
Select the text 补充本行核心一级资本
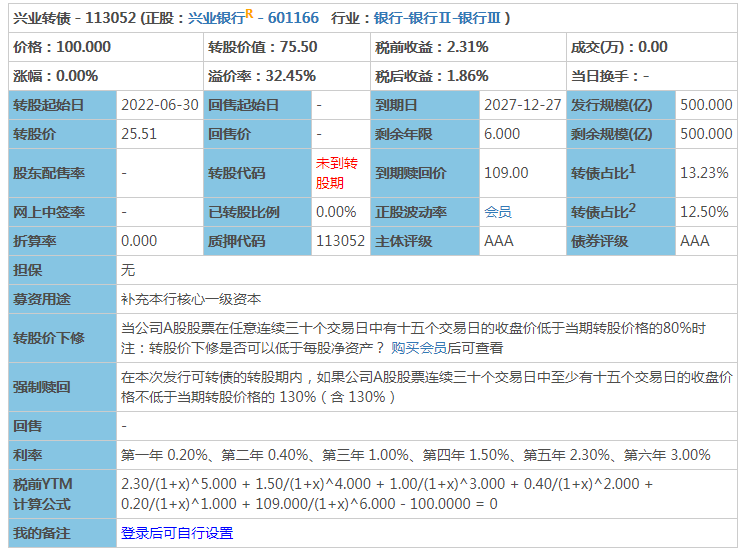(x=191, y=299)
